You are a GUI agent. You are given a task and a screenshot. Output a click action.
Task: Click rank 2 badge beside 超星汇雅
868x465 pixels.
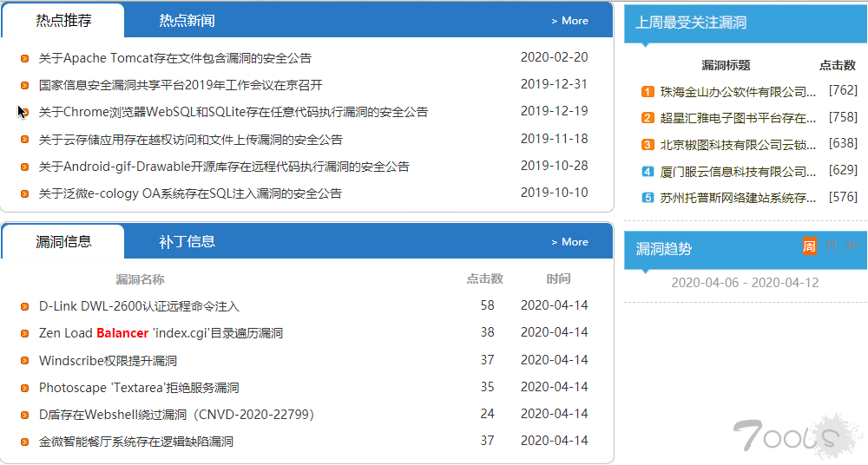[648, 118]
